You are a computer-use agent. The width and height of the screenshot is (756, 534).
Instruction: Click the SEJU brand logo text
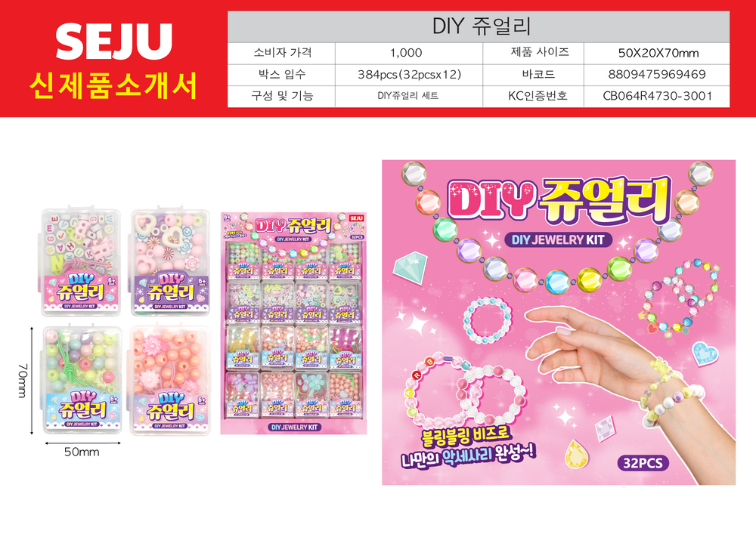point(114,42)
